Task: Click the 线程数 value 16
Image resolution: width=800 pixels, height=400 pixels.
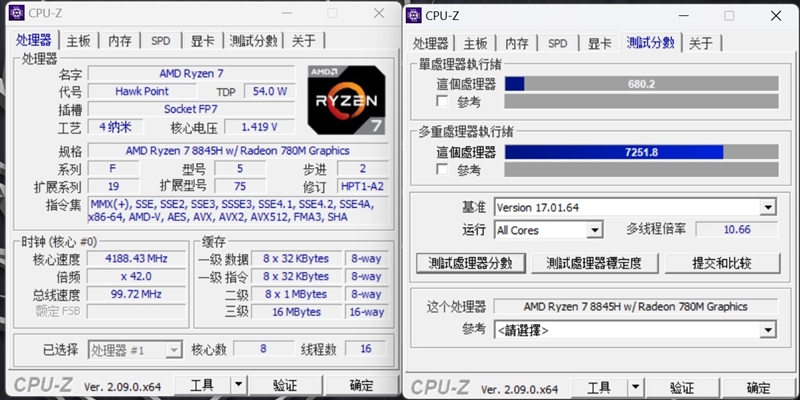Action: pyautogui.click(x=366, y=349)
